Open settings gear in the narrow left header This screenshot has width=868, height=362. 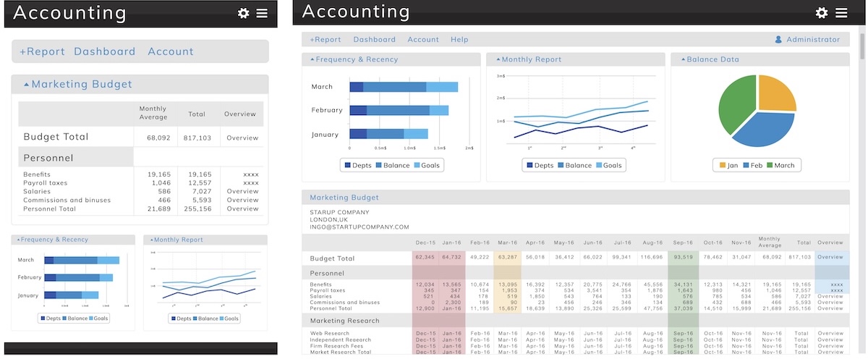(x=244, y=13)
